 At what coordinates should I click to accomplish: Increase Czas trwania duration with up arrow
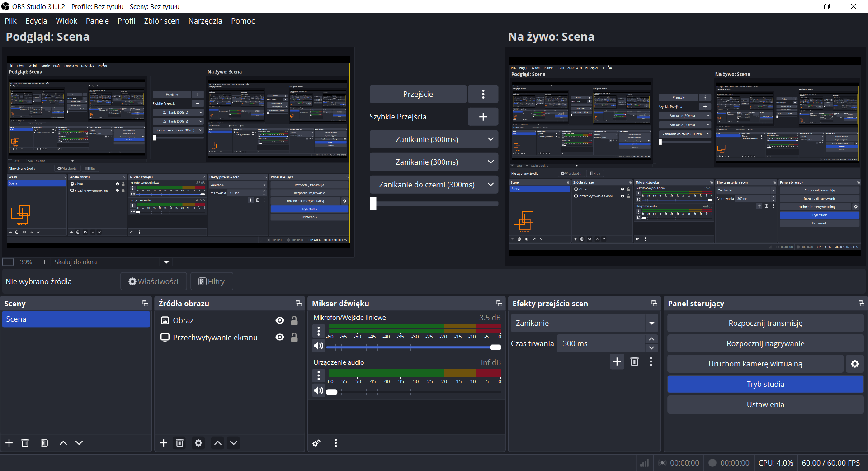point(651,339)
